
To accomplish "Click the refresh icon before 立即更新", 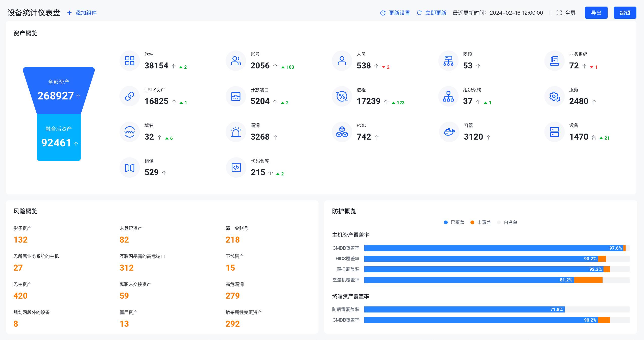I will point(419,13).
